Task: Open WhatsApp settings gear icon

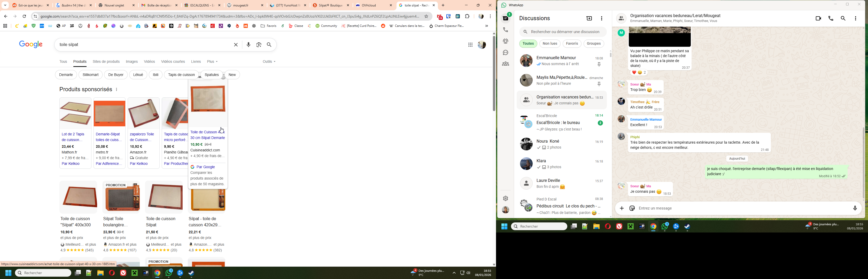Action: (x=506, y=198)
